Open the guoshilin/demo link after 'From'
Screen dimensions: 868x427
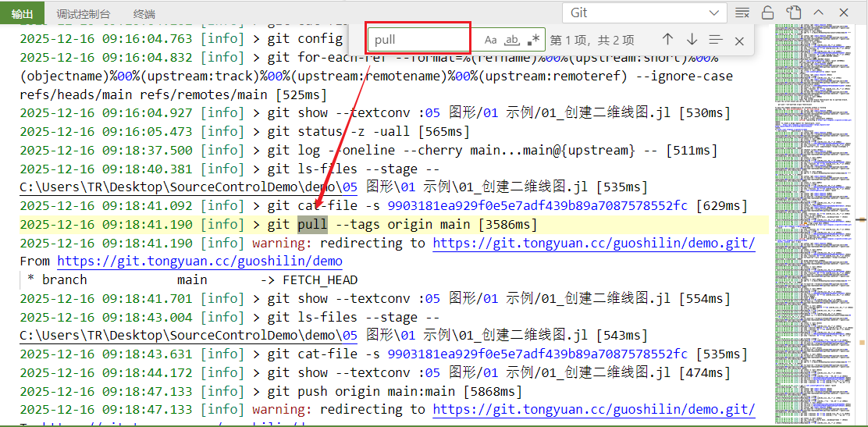(x=200, y=262)
